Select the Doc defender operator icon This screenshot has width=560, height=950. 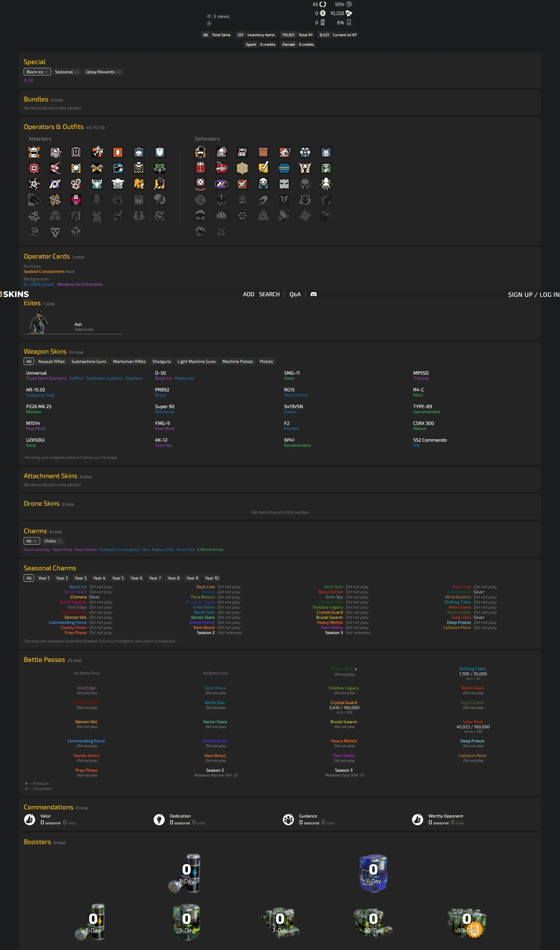305,152
